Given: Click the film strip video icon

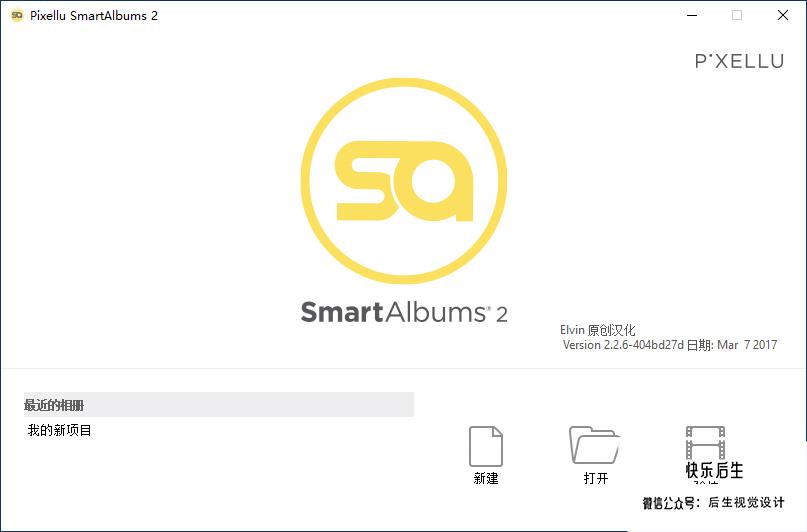Looking at the screenshot, I should pyautogui.click(x=705, y=442).
